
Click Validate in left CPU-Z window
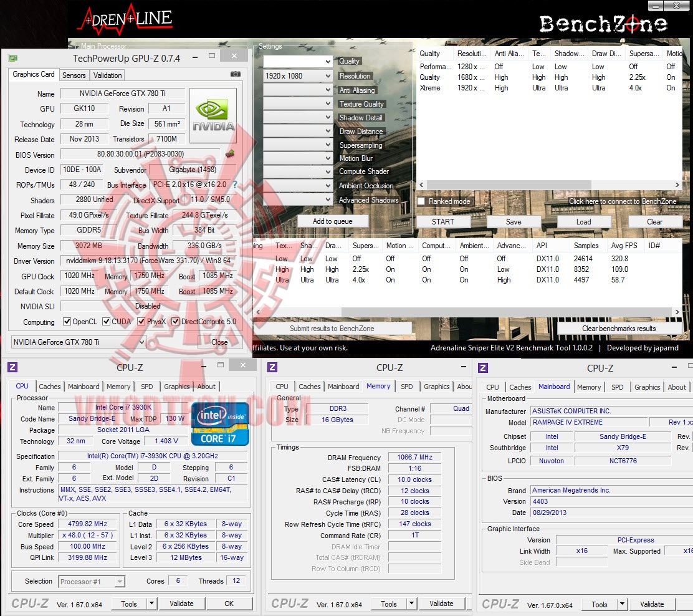[181, 604]
